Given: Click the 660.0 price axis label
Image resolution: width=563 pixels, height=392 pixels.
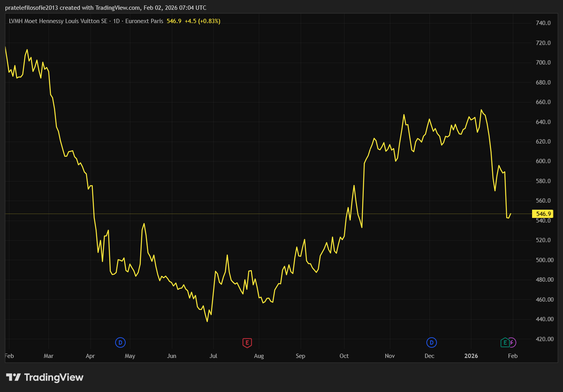Looking at the screenshot, I should [543, 102].
